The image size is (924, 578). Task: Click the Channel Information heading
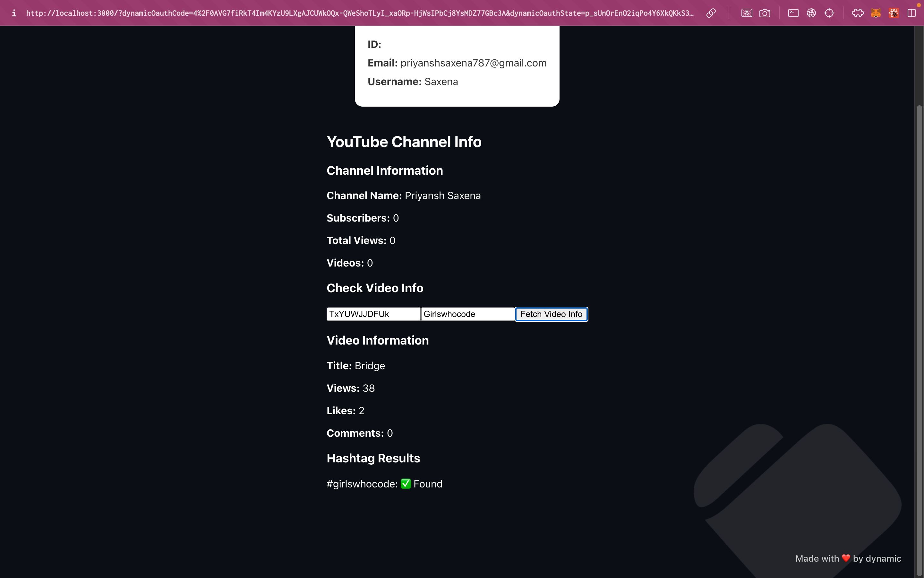pyautogui.click(x=385, y=171)
